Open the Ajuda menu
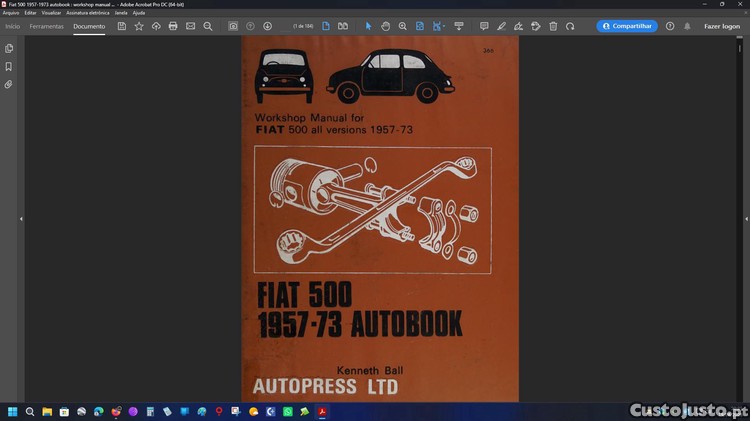The width and height of the screenshot is (750, 421). pyautogui.click(x=139, y=13)
